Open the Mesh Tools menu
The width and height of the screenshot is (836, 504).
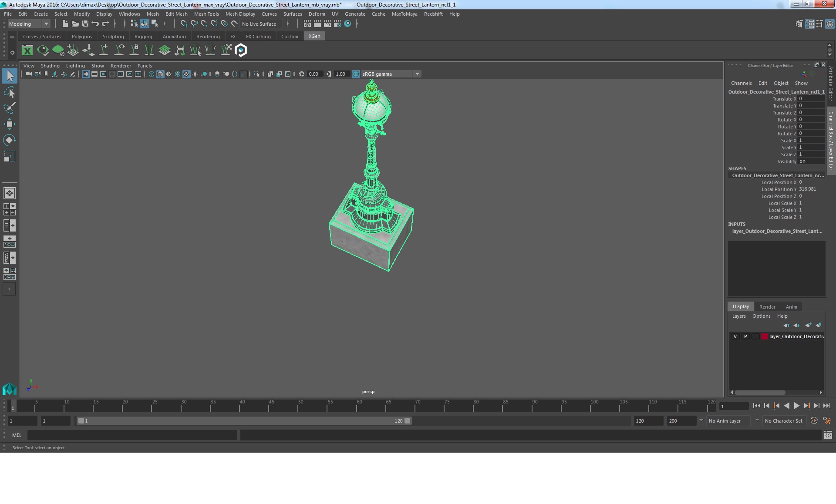point(206,14)
